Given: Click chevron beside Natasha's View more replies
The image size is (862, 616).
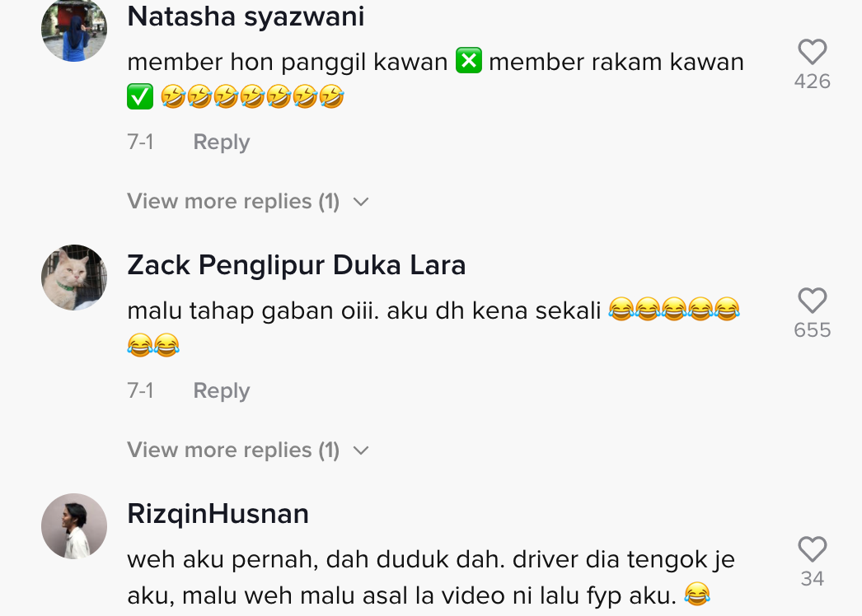Looking at the screenshot, I should (x=361, y=203).
